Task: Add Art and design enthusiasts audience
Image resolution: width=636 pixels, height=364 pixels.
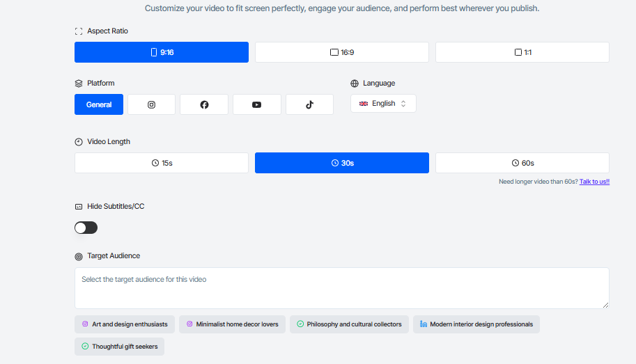Action: [x=125, y=324]
